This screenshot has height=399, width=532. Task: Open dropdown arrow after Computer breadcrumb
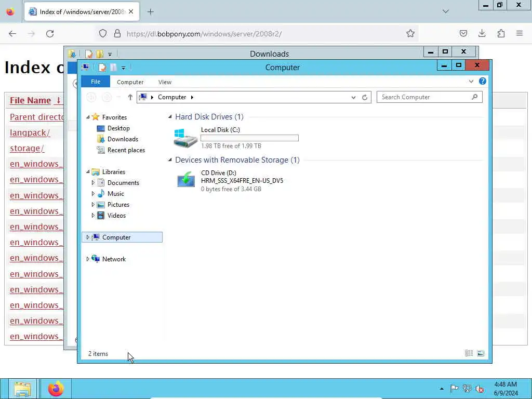(192, 97)
